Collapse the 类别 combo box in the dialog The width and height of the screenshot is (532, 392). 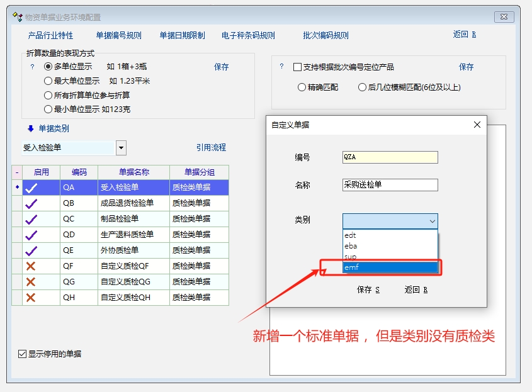[432, 221]
